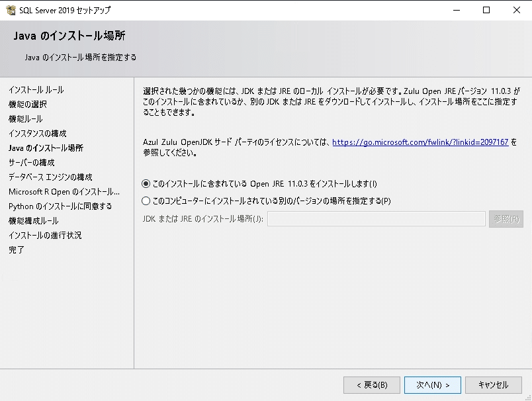
Task: Select the Microsoft R Open のインストール step
Action: (64, 192)
